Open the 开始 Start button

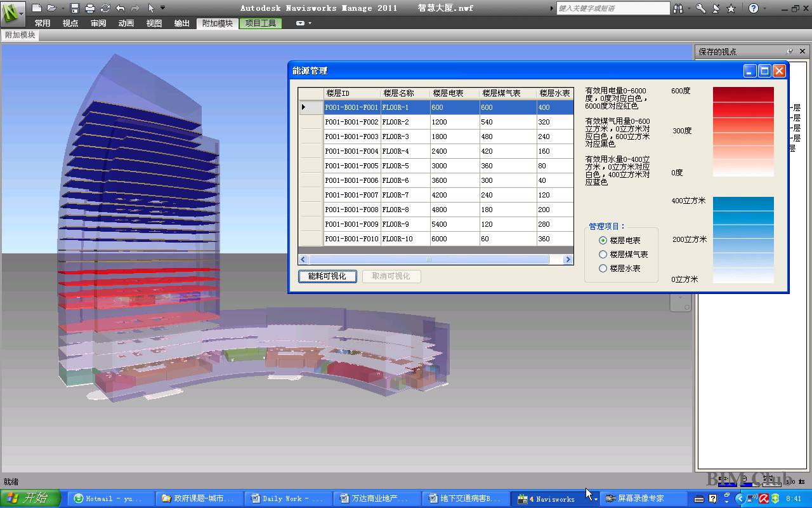pos(30,498)
